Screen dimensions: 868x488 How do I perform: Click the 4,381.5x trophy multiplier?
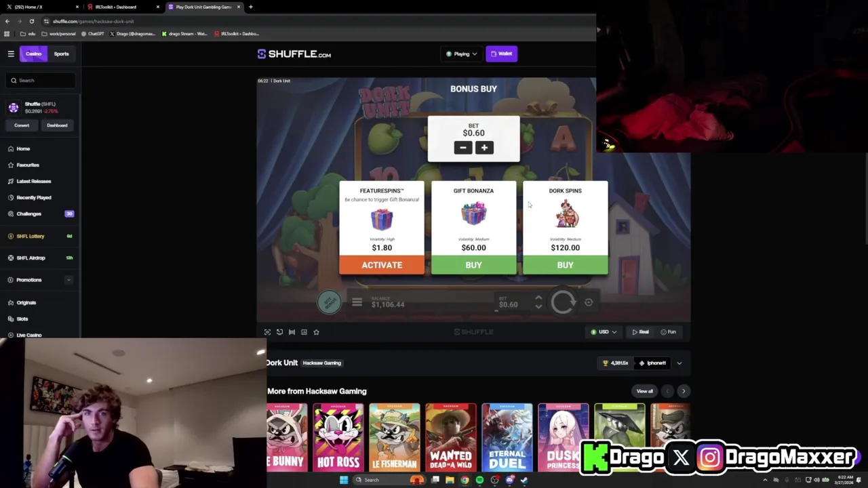point(616,363)
